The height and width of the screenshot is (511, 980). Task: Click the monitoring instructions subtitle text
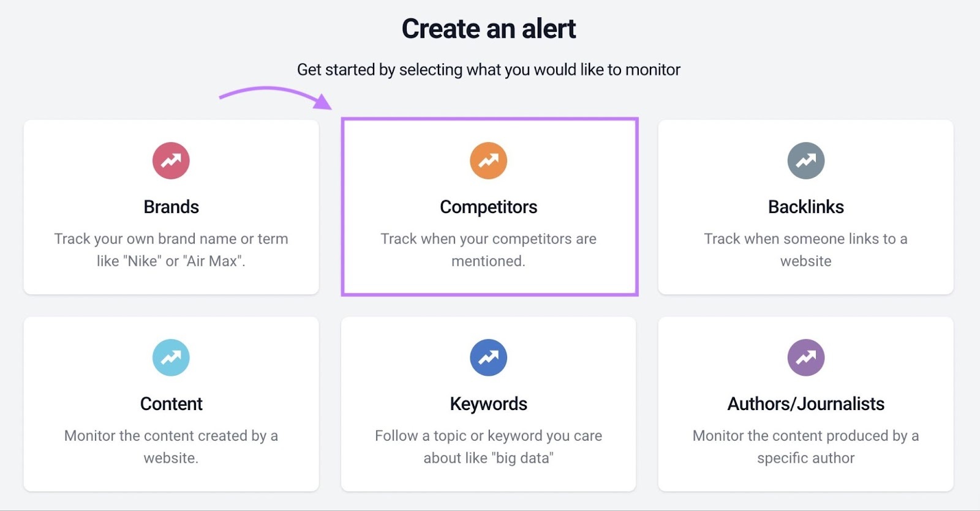coord(488,69)
